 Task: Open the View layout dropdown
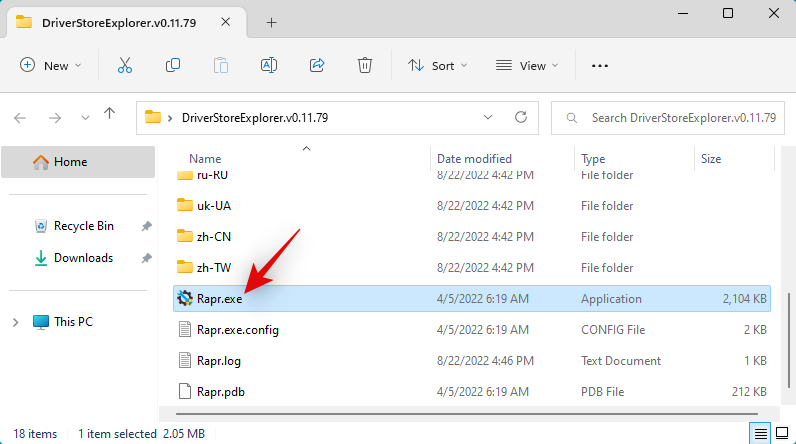click(527, 65)
